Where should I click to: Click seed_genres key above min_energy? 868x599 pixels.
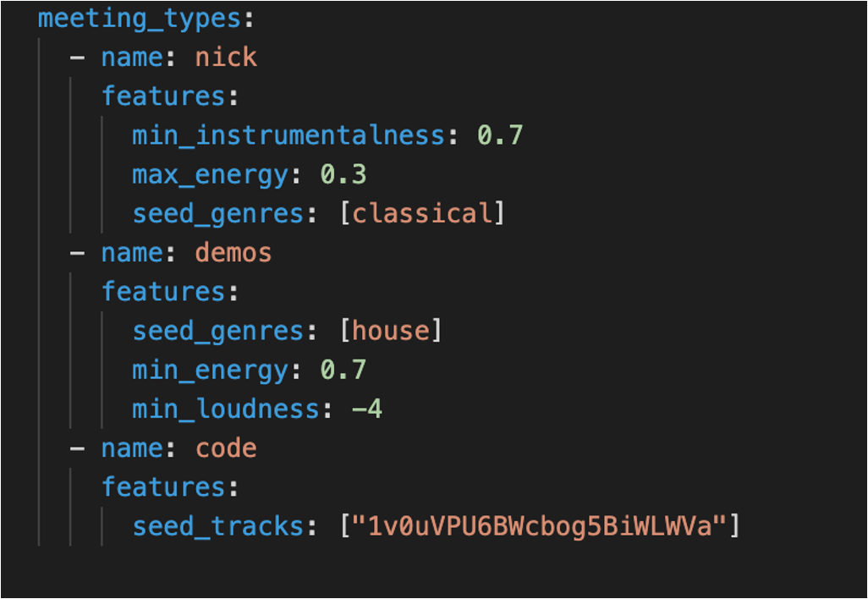[218, 332]
